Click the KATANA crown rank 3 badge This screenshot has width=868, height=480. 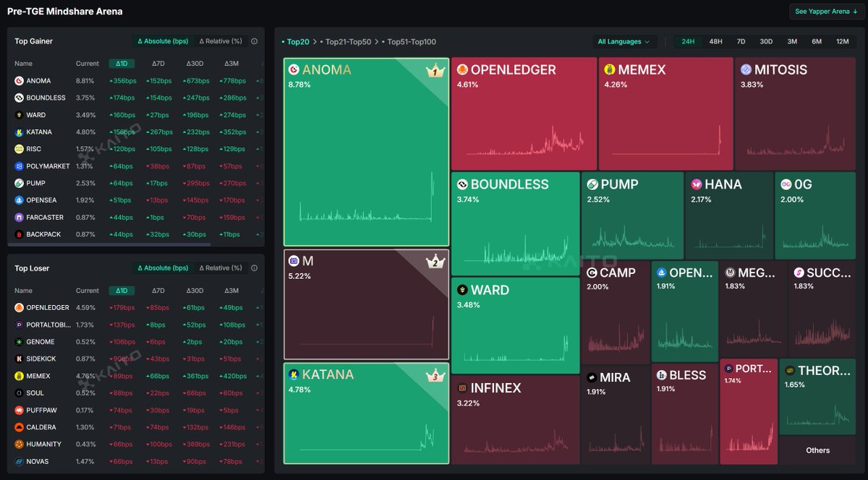435,375
